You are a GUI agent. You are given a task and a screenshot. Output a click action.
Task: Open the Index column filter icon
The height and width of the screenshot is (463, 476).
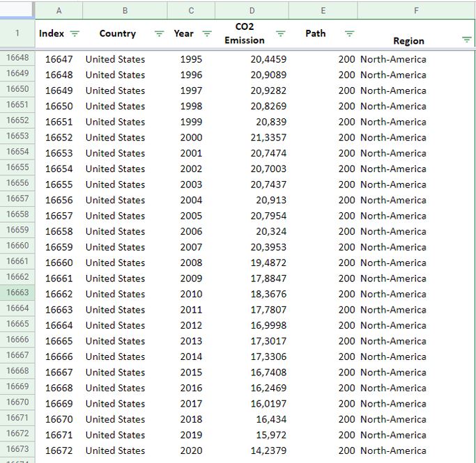coord(75,33)
